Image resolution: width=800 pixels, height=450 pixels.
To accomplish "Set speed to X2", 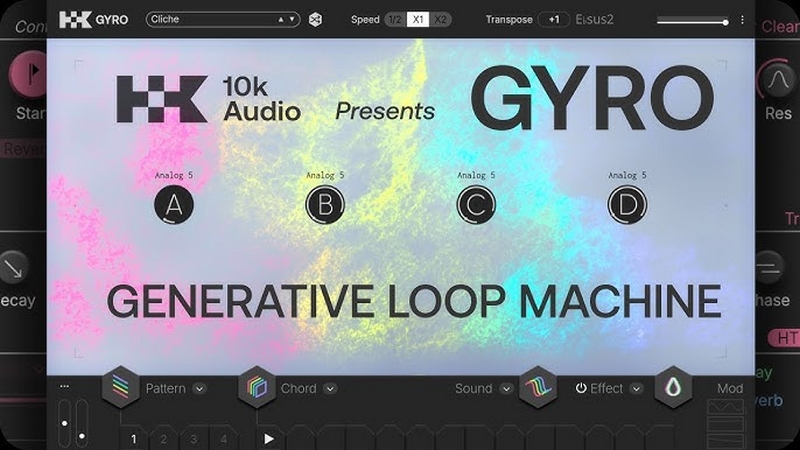I will coord(440,20).
